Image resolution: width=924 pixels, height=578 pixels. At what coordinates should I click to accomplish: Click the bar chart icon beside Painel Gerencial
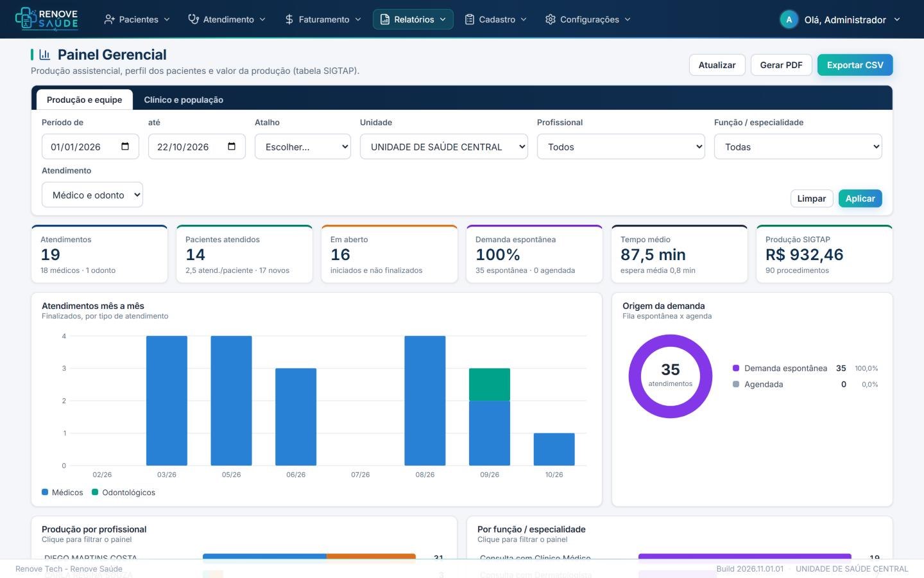pyautogui.click(x=45, y=55)
